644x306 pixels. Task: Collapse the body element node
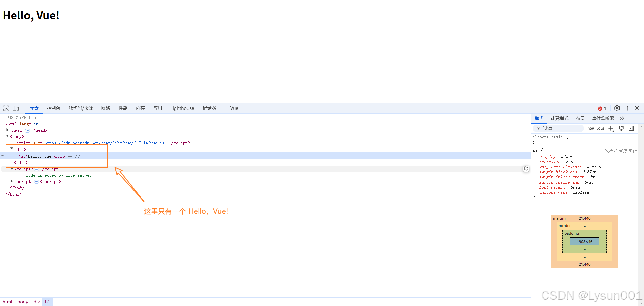(x=7, y=136)
